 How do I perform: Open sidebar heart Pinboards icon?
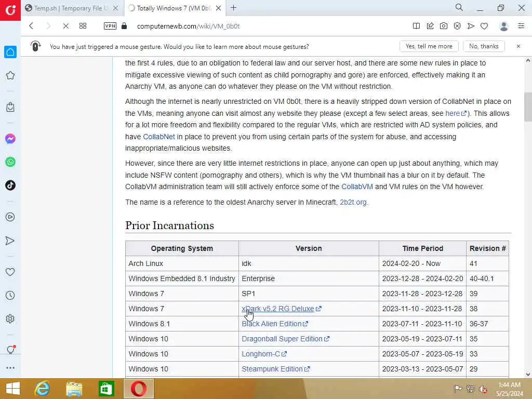10,272
